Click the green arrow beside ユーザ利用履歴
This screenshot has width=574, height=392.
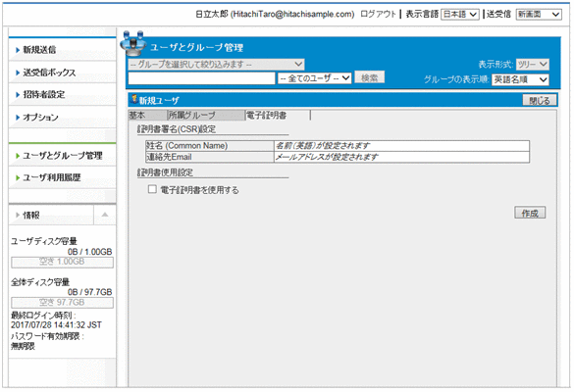point(18,177)
